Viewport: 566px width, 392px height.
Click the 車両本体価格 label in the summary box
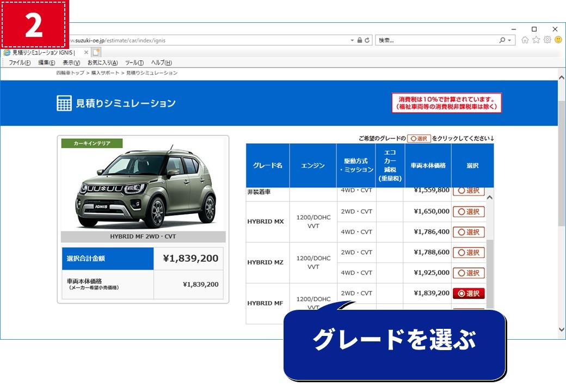point(84,281)
